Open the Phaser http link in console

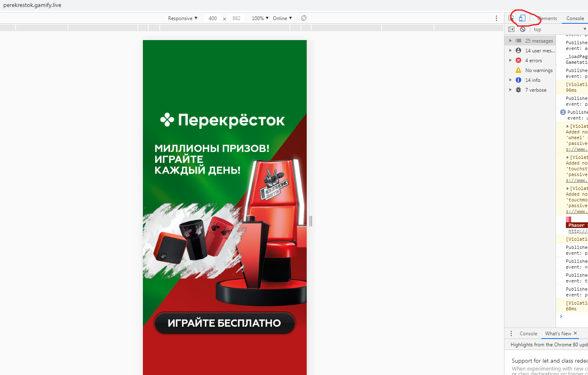(578, 231)
